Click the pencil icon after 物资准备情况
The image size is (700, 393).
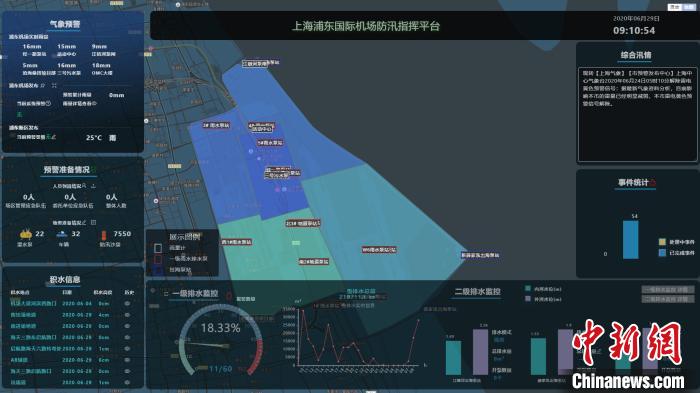[x=84, y=222]
